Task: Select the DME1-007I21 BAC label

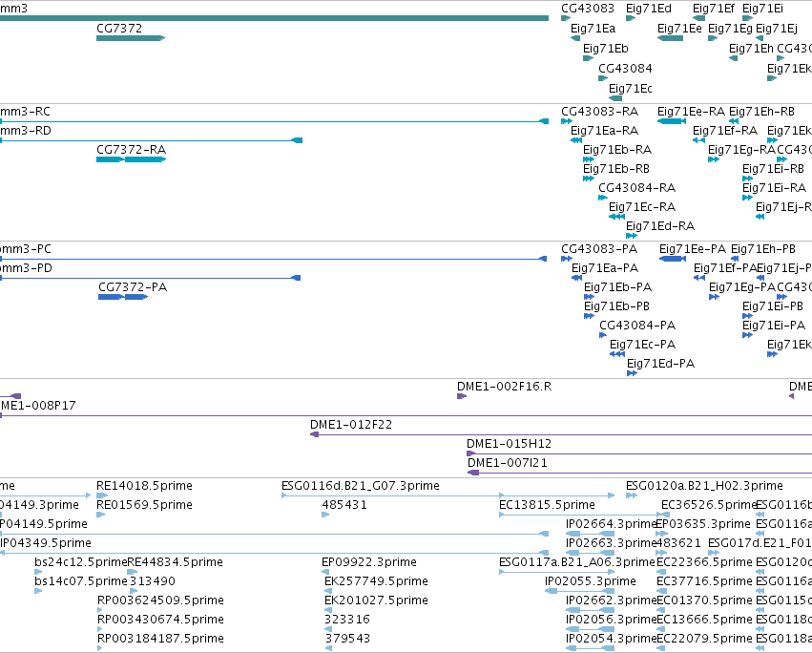Action: [508, 463]
